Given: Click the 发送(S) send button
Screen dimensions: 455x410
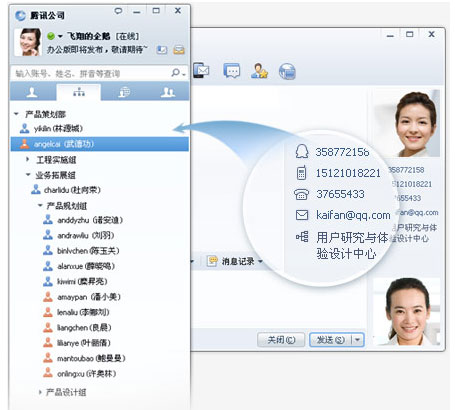Looking at the screenshot, I should tap(330, 340).
